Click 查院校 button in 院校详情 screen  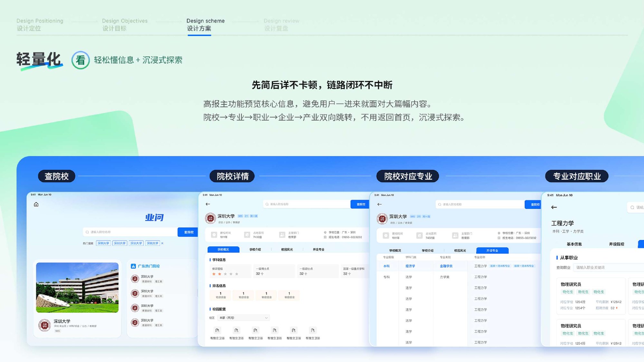(x=361, y=204)
